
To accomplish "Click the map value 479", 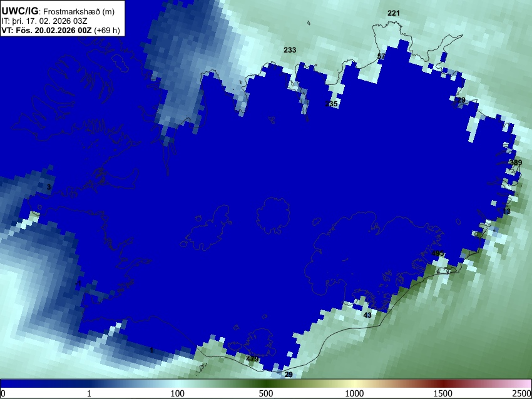I will pyautogui.click(x=252, y=359).
